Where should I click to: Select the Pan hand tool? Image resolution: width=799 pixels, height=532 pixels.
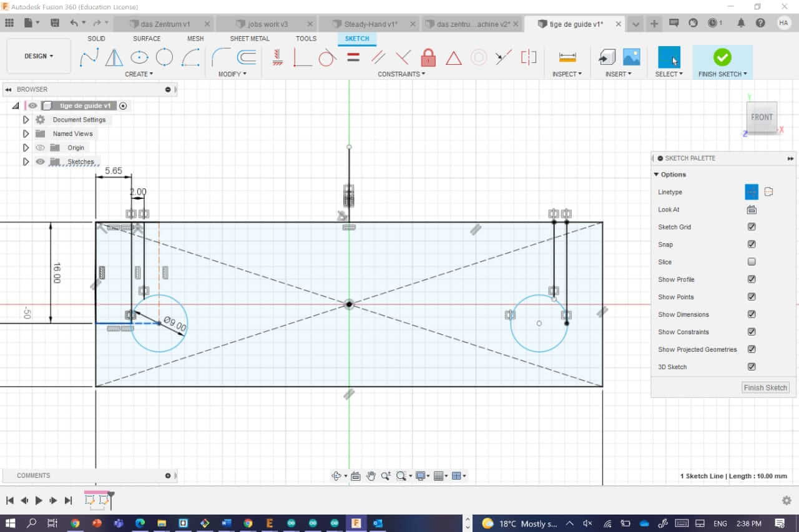pyautogui.click(x=371, y=476)
